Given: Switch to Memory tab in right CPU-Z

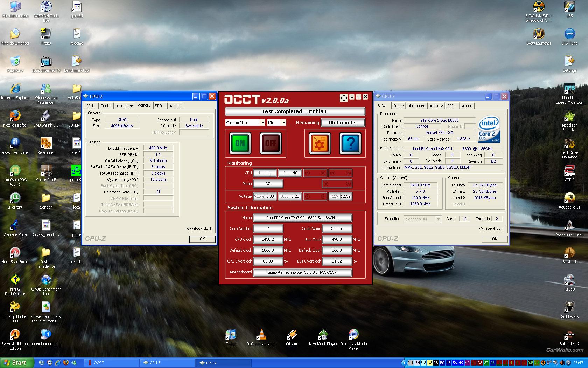Looking at the screenshot, I should click(436, 106).
